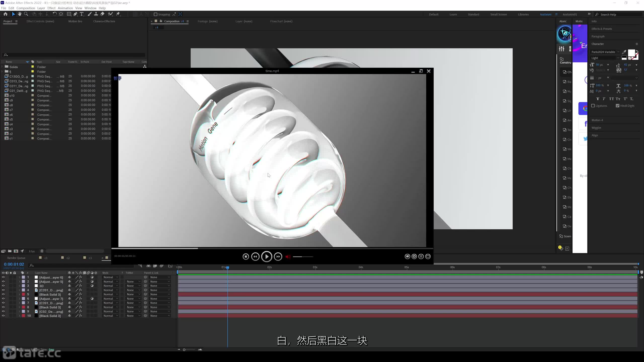The width and height of the screenshot is (644, 362).
Task: Go to the Home screen icon
Action: (5, 14)
